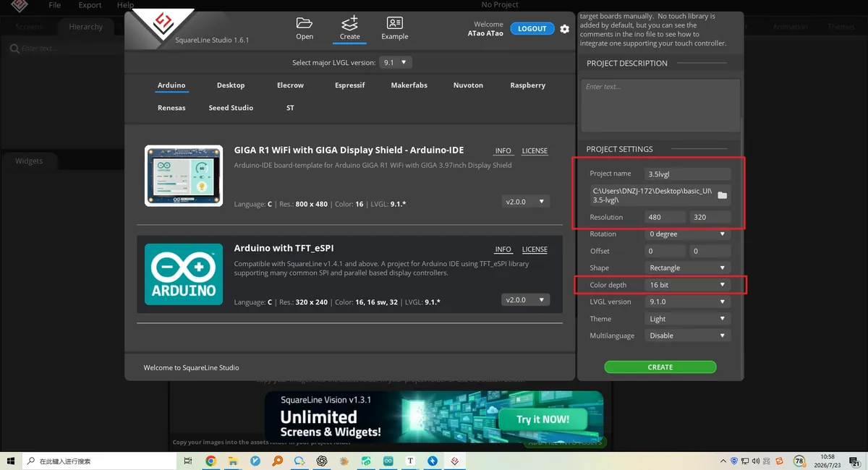Open the Rotation dropdown

tap(687, 234)
